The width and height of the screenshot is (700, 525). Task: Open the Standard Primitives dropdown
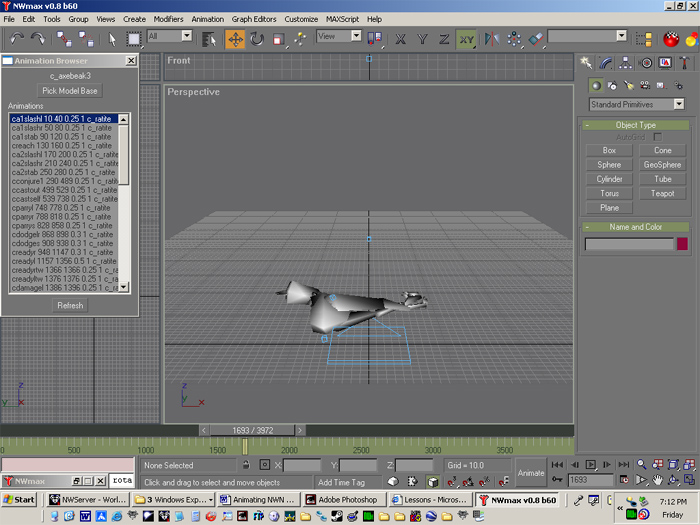coord(636,104)
